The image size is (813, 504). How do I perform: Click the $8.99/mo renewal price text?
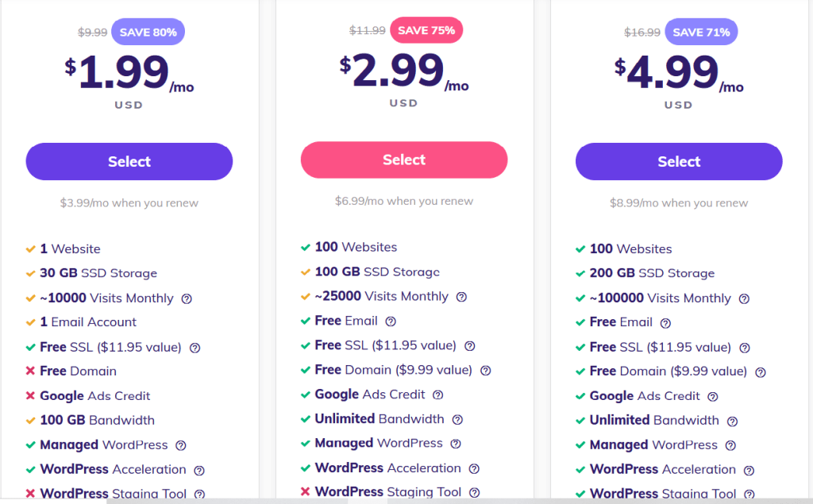679,203
